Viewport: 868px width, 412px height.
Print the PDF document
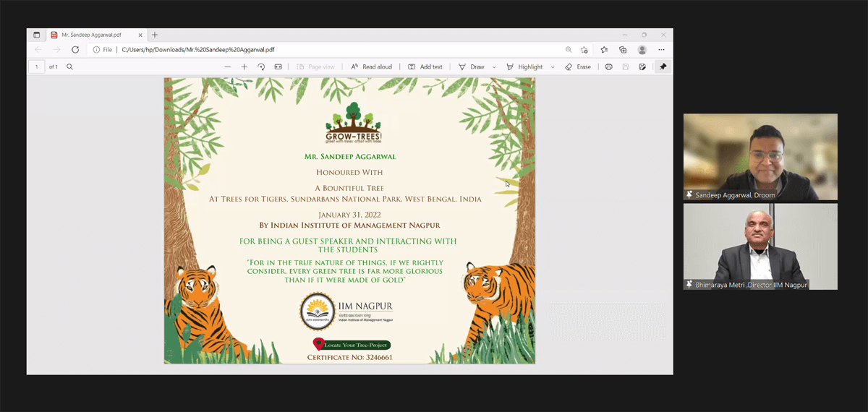pyautogui.click(x=608, y=66)
